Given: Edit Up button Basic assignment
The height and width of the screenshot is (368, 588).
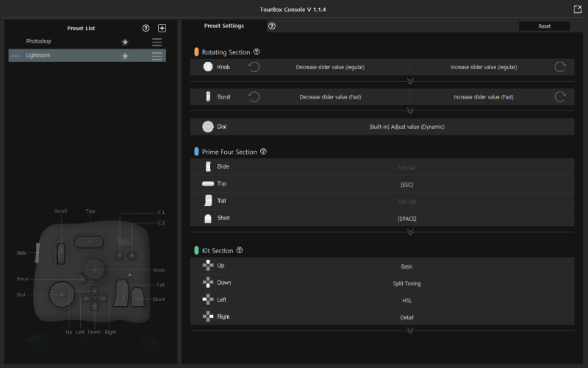Looking at the screenshot, I should click(x=407, y=266).
